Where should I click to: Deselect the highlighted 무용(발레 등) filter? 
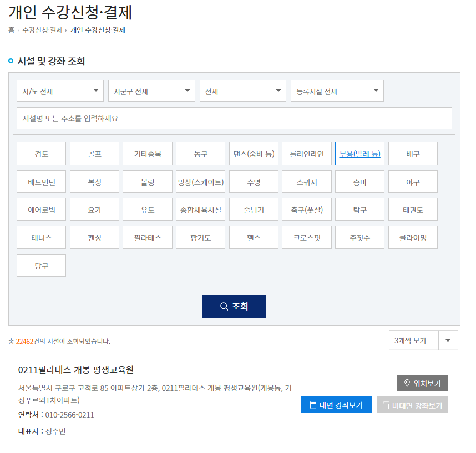pos(359,154)
